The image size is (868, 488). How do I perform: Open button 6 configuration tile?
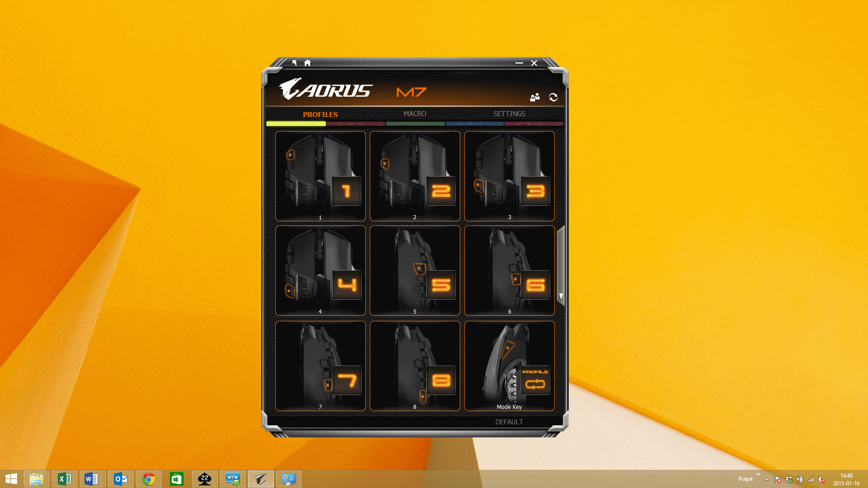coord(509,270)
